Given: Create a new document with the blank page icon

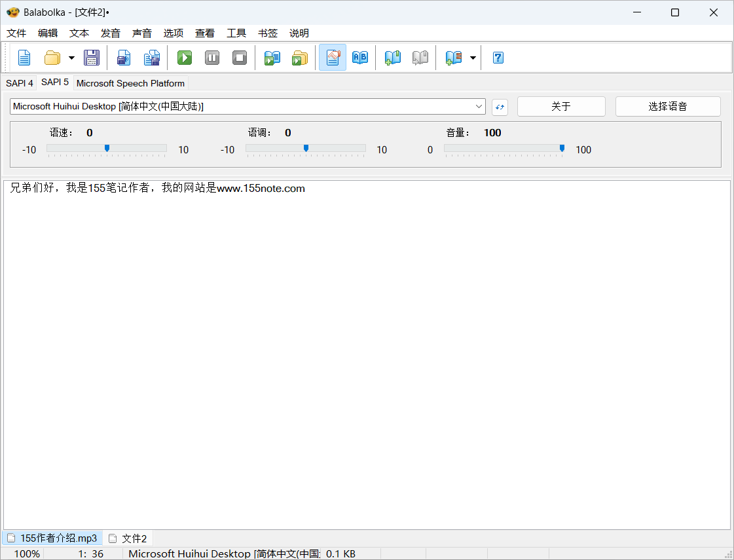Looking at the screenshot, I should [x=24, y=58].
